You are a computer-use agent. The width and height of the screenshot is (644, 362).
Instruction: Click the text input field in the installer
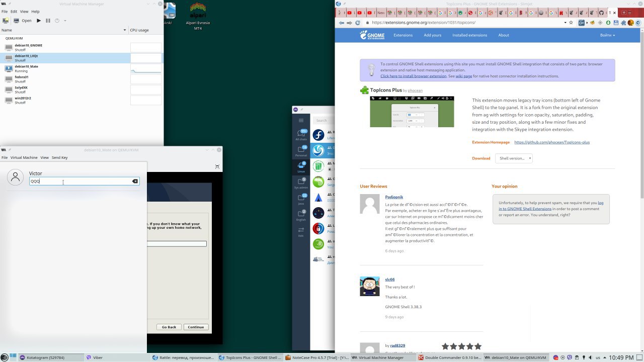tap(177, 244)
